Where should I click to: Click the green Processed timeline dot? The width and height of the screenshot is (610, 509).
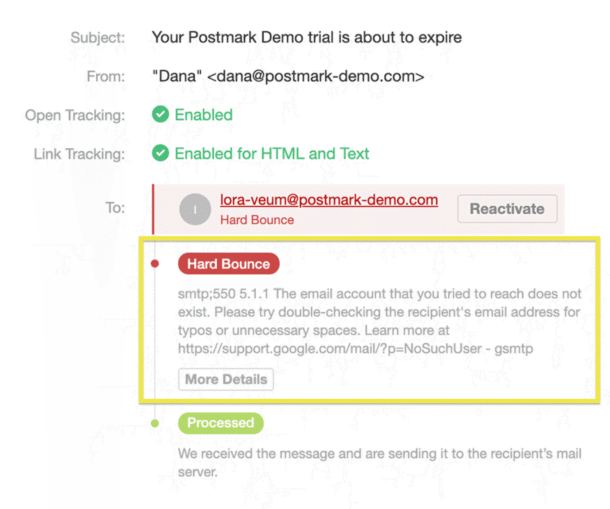[x=154, y=423]
